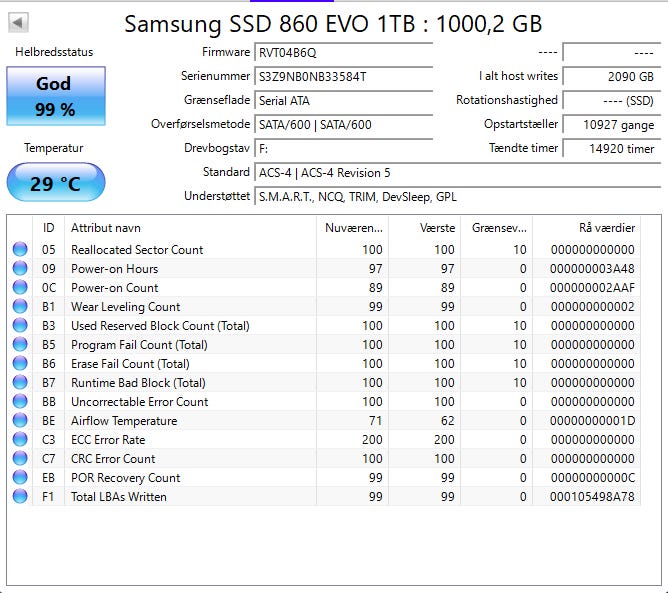
Task: Select status icon of Used Reserved Block Count
Action: click(x=20, y=325)
